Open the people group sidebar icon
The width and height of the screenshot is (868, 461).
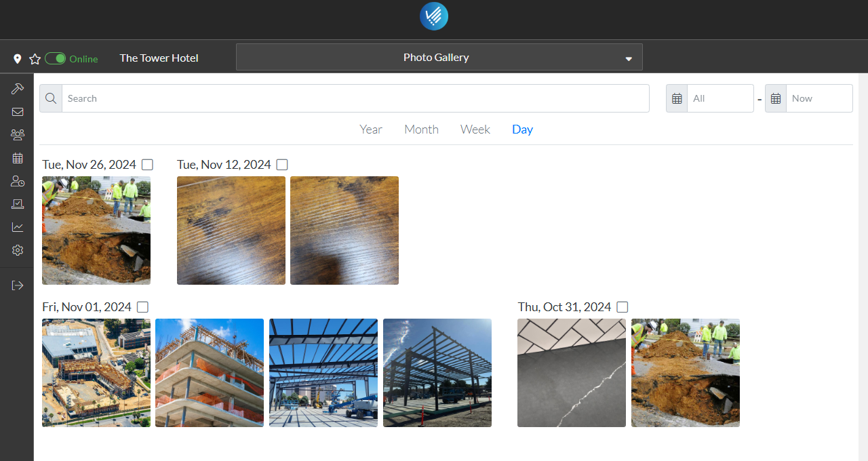pos(18,135)
